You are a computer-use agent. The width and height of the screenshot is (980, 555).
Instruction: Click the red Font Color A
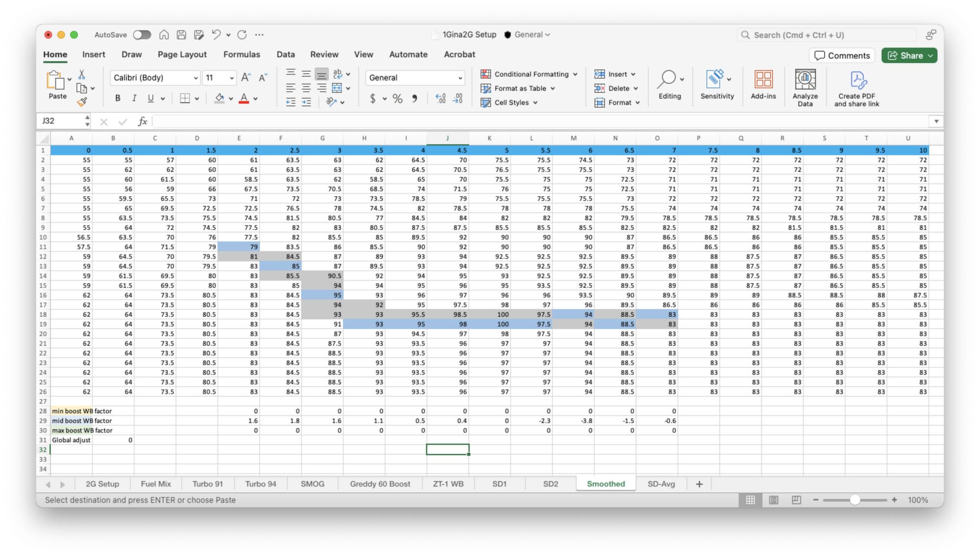click(x=244, y=99)
